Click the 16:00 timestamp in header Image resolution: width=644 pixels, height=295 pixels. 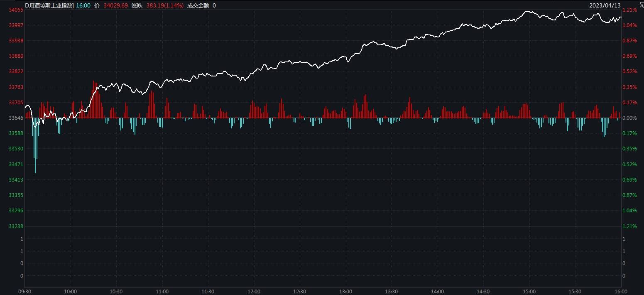tap(83, 5)
